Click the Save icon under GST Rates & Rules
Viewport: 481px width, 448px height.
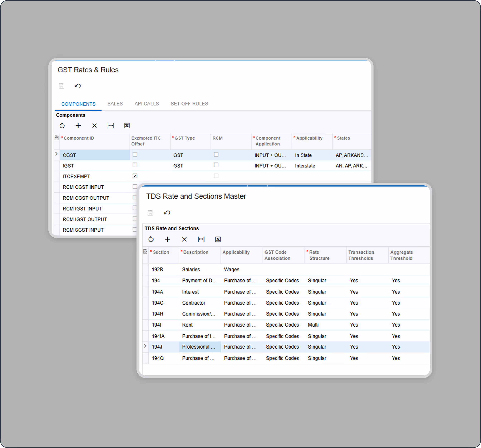[x=62, y=86]
